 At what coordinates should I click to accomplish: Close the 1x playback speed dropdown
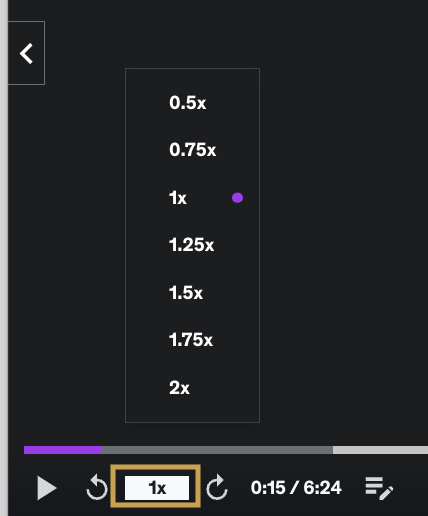(157, 488)
